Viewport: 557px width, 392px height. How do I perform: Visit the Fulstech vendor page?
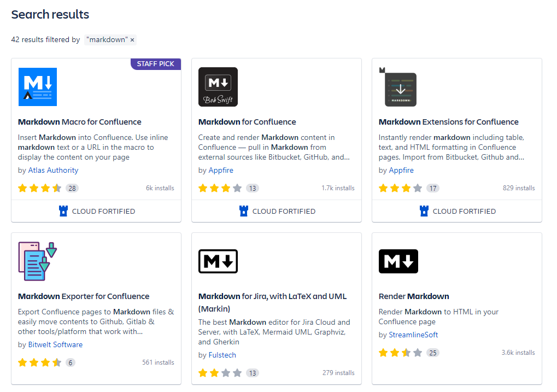point(222,355)
